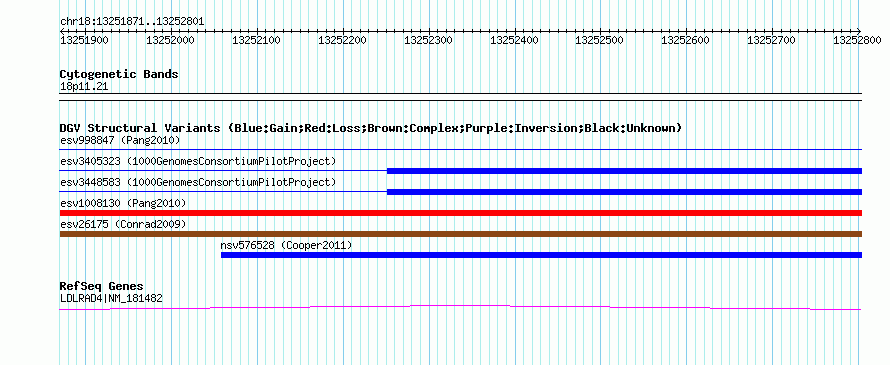
Task: Open variant esv3405323 label
Action: tap(198, 161)
